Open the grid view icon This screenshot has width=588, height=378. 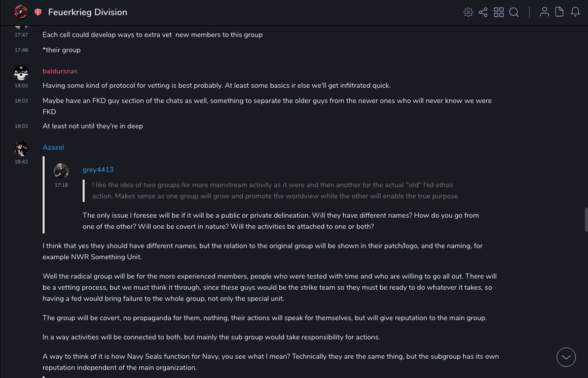[x=499, y=12]
